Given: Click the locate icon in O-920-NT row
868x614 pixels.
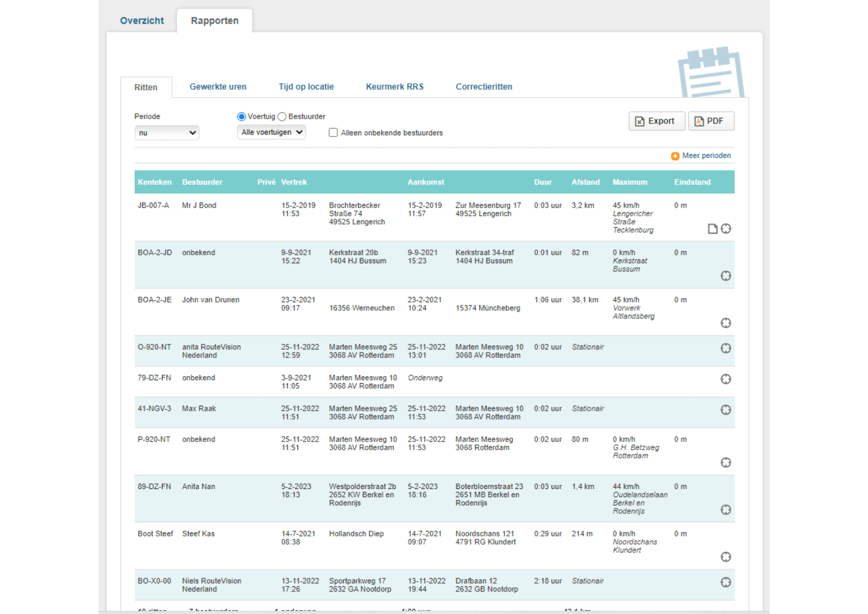Looking at the screenshot, I should pos(726,348).
